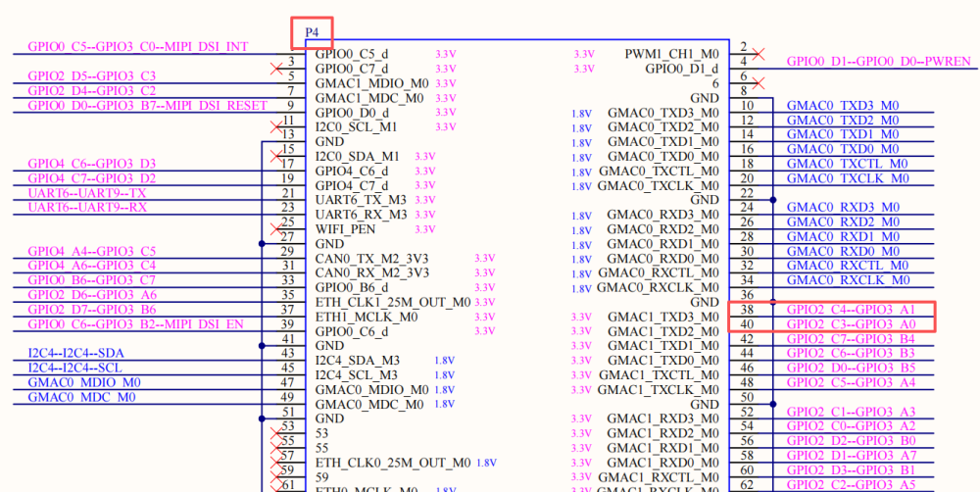
Task: Select the P4 connector designator label
Action: click(x=313, y=32)
